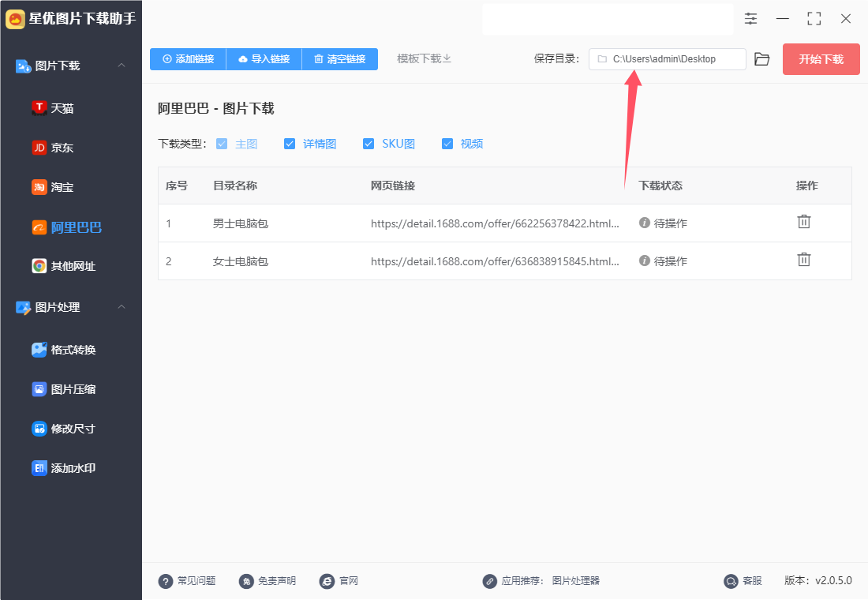Click the 京东 JD icon
Image resolution: width=868 pixels, height=600 pixels.
point(39,148)
